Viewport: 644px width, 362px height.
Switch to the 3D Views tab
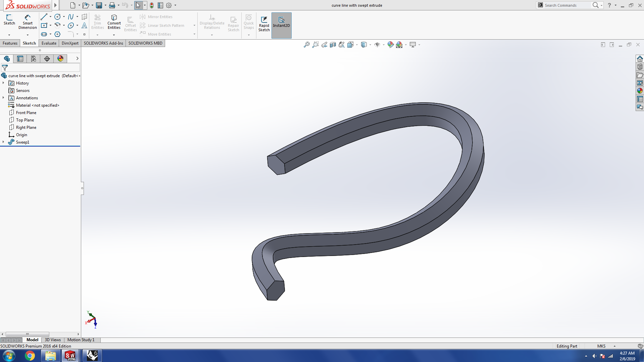pyautogui.click(x=53, y=340)
